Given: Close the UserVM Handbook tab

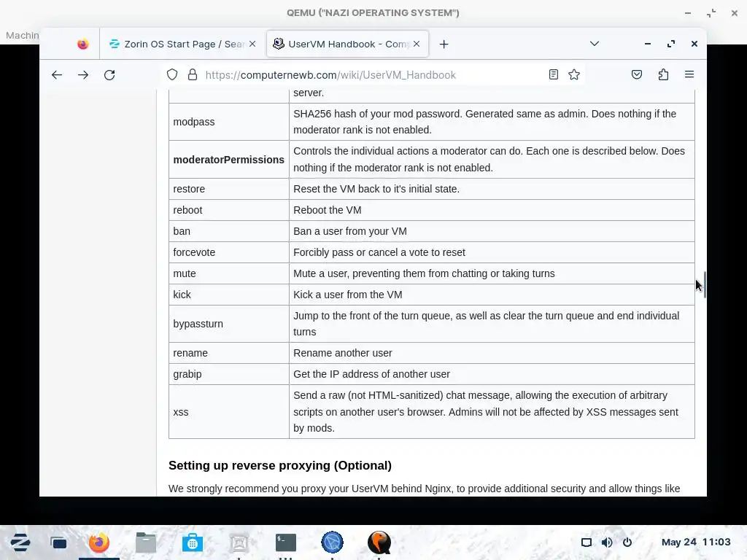Looking at the screenshot, I should [x=417, y=44].
